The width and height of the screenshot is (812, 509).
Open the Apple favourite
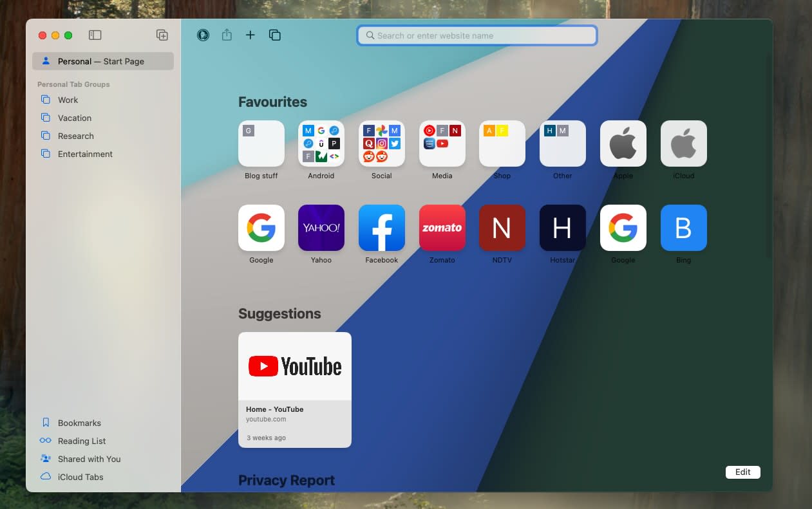(623, 143)
